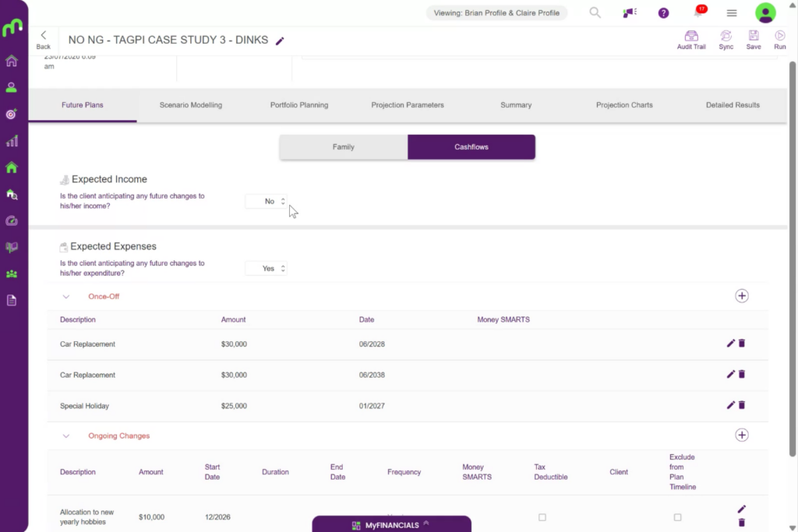Screen dimensions: 798x532
Task: Open the group people icon in sidebar
Action: tap(11, 274)
